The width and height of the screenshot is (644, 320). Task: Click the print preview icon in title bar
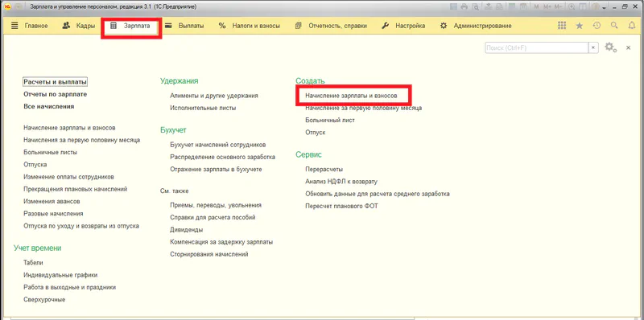[x=476, y=6]
